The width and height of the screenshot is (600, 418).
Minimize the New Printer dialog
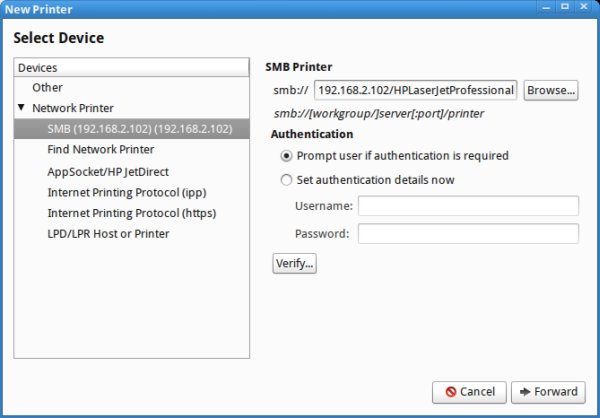[544, 8]
